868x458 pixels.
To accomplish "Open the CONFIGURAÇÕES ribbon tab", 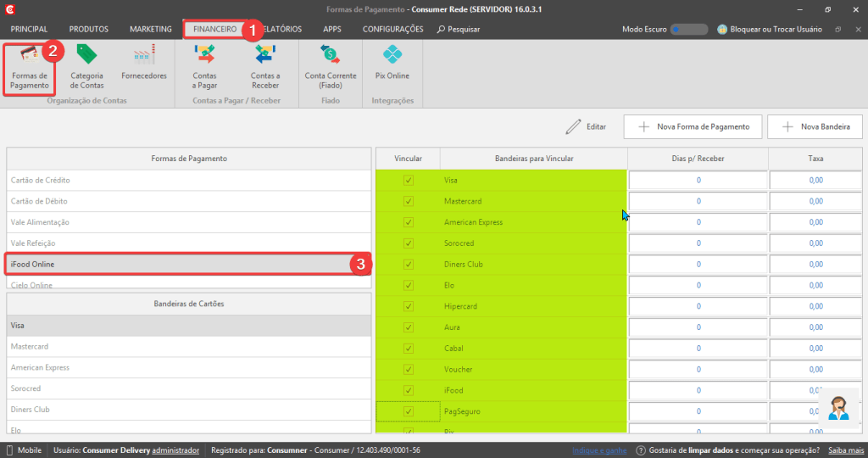I will coord(393,30).
